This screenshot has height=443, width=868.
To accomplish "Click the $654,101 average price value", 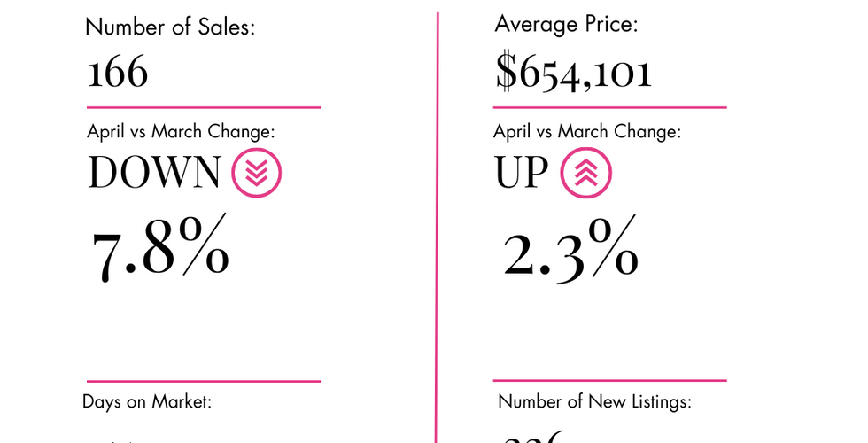I will pyautogui.click(x=574, y=72).
